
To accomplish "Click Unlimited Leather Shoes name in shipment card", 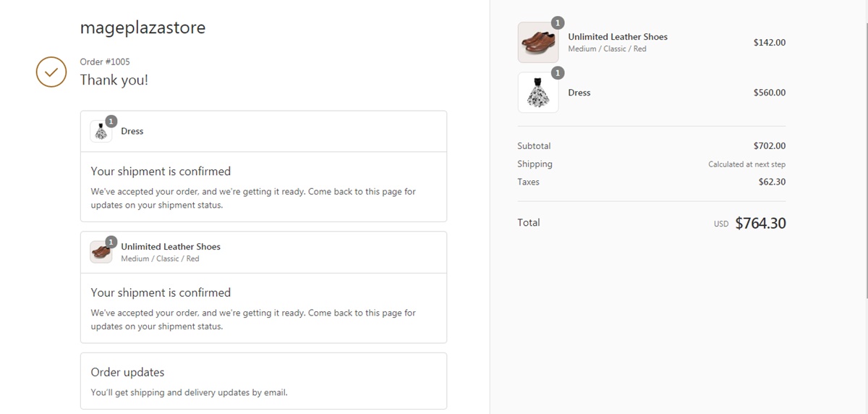I will click(171, 246).
